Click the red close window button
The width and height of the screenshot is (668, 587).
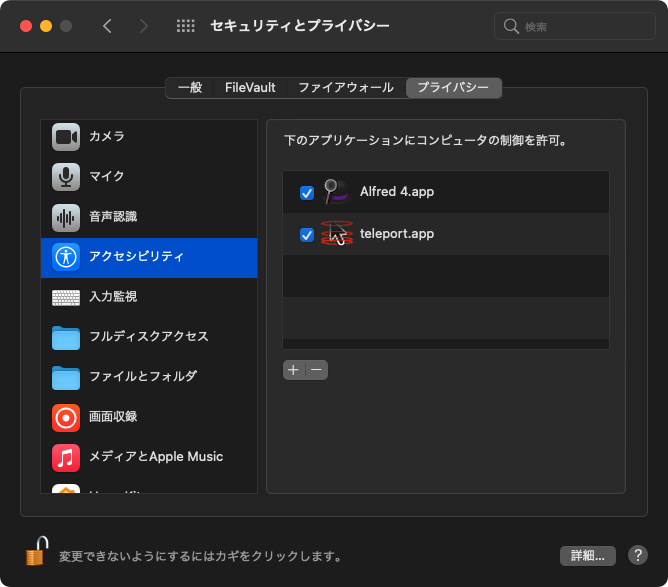(x=26, y=26)
